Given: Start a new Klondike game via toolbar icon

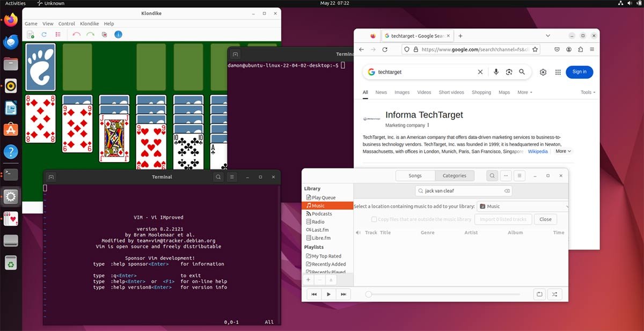Looking at the screenshot, I should (31, 34).
